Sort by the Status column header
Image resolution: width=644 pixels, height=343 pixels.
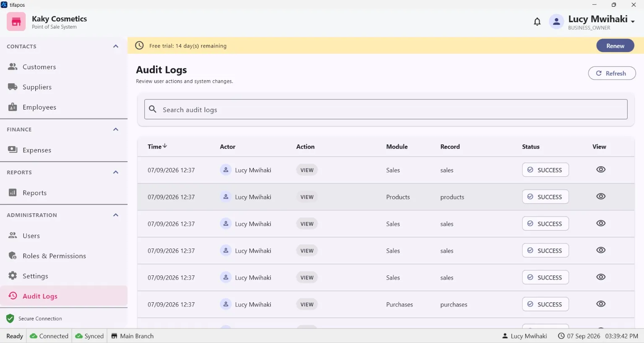pos(531,147)
